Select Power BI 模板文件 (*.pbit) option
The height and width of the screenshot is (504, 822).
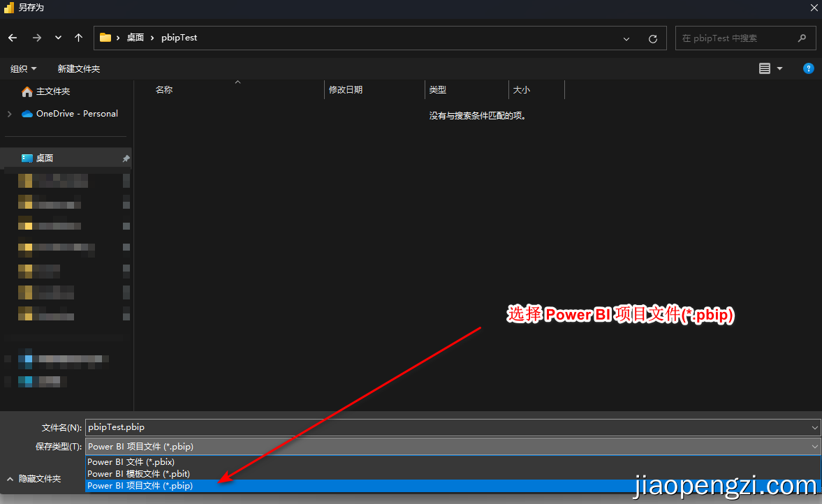click(140, 473)
